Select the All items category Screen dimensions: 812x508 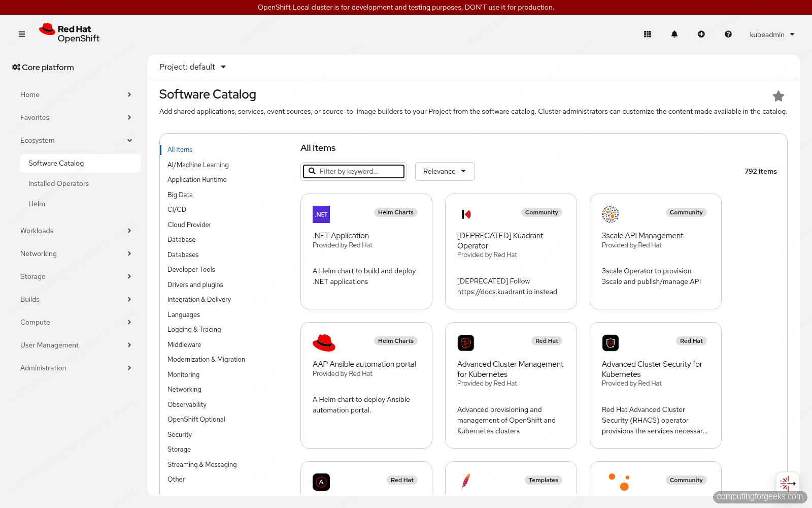click(x=180, y=149)
